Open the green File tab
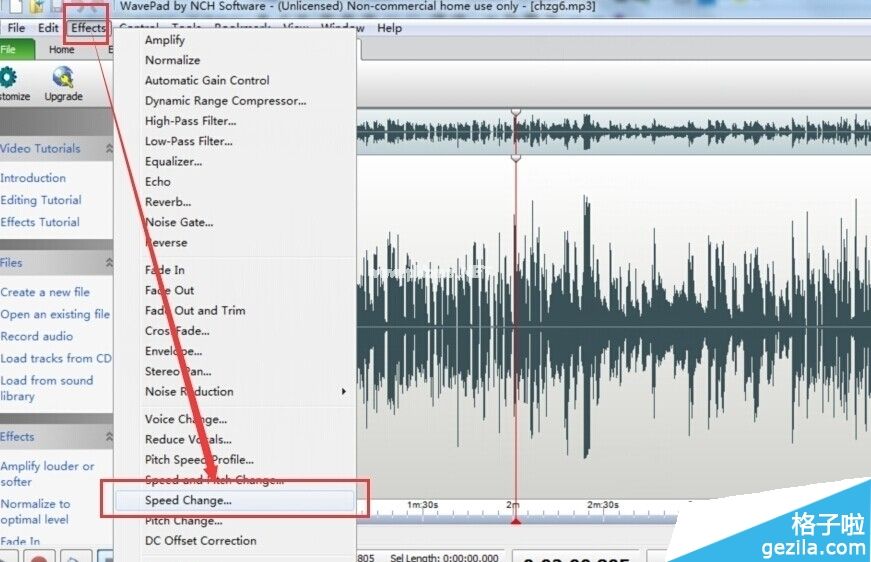Screen dimensions: 871x562 (x=10, y=50)
